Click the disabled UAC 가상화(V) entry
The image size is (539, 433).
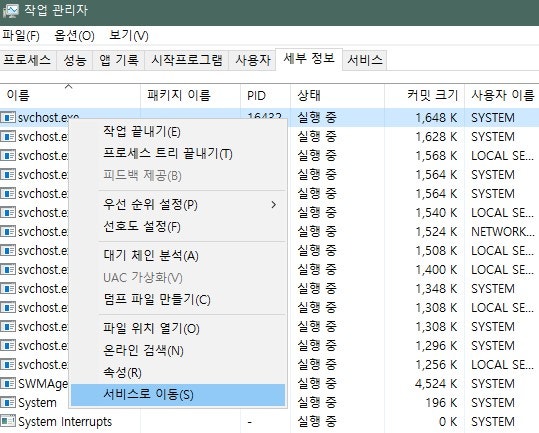178,277
